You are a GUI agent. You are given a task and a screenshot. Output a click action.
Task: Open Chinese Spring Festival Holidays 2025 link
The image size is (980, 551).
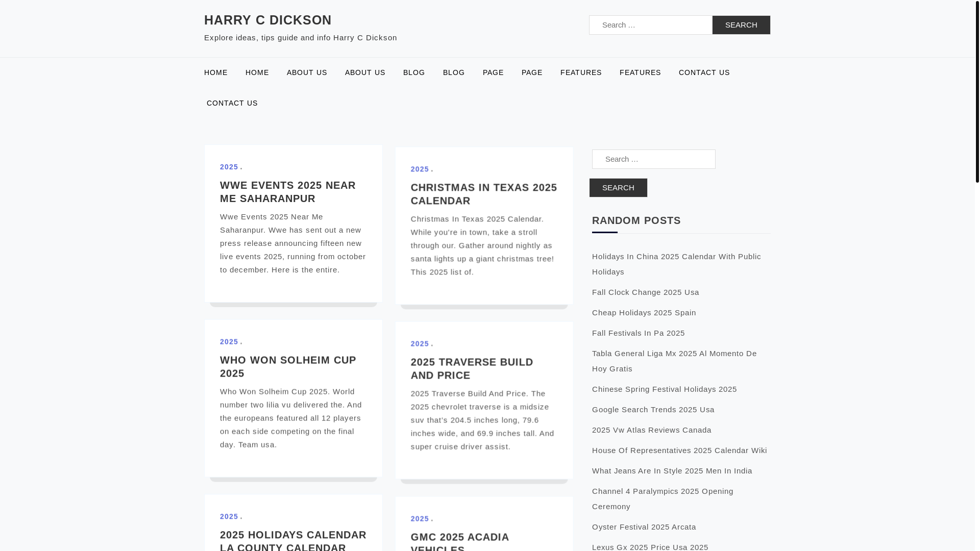[x=665, y=389]
